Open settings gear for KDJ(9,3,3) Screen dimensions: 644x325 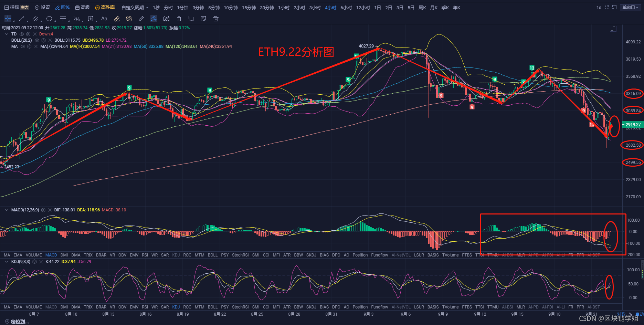point(34,262)
